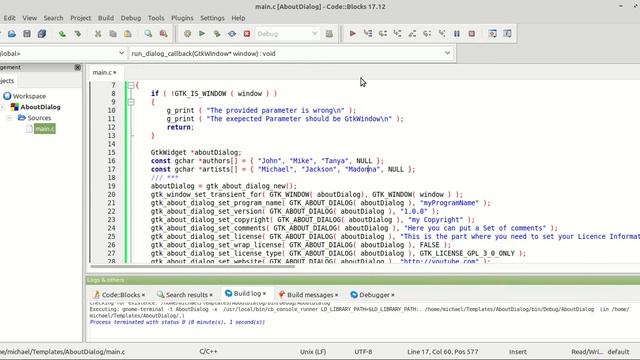Close the Build messages tab
Image resolution: width=640 pixels, height=360 pixels.
click(x=336, y=295)
